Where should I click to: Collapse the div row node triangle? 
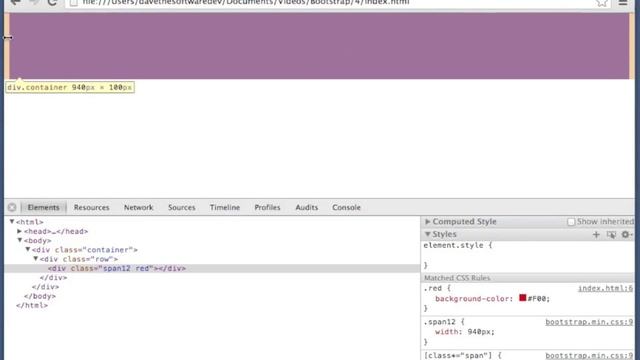click(36, 259)
